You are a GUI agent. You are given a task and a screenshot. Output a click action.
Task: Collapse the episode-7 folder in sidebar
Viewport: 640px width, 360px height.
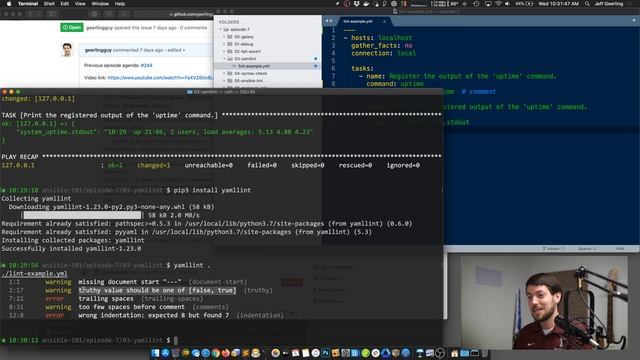coord(221,29)
